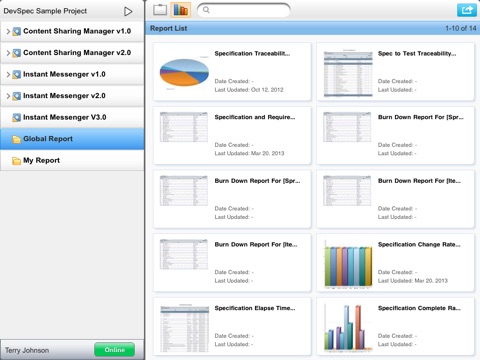Click the share export icon
This screenshot has height=360, width=480.
tap(466, 10)
